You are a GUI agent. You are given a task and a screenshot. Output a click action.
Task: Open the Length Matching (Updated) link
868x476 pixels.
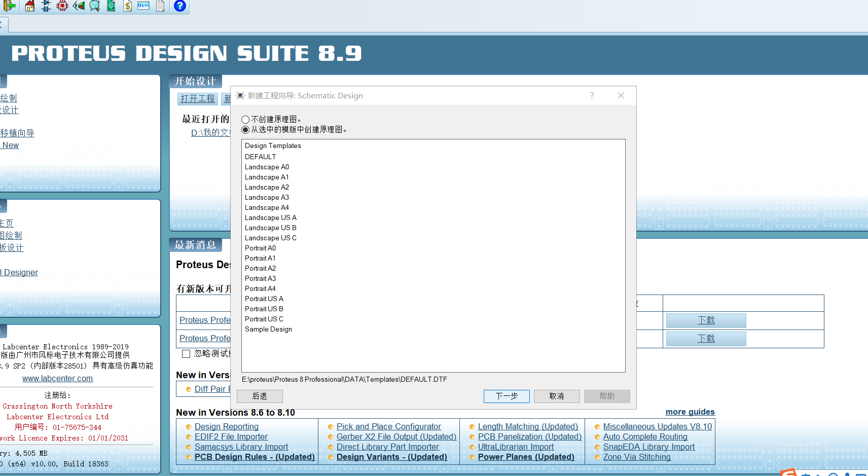pos(528,426)
